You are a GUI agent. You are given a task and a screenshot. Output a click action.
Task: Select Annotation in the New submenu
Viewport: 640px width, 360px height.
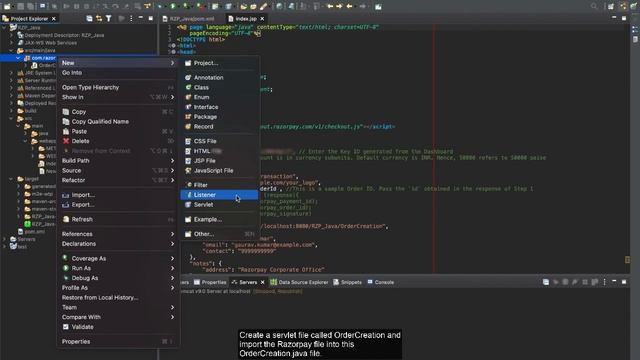coord(219,78)
